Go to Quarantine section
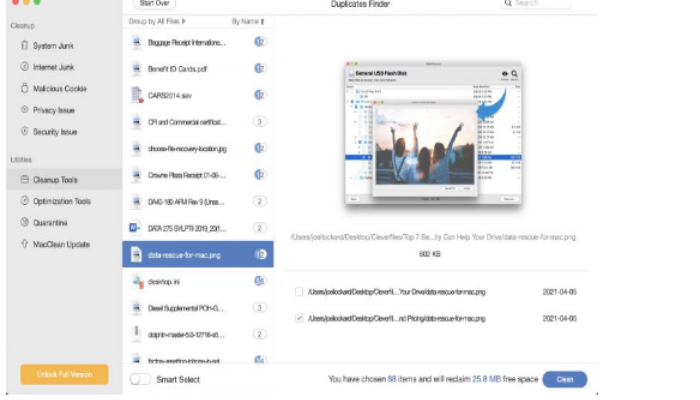The width and height of the screenshot is (700, 400). (50, 222)
